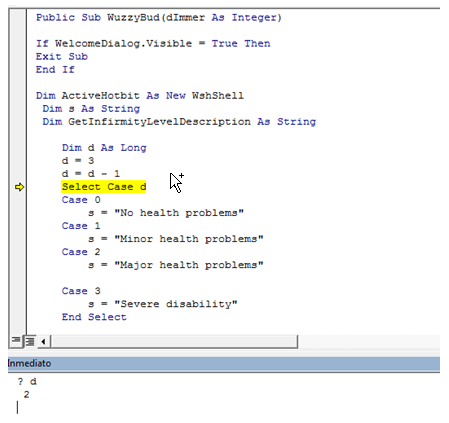Click the "Minor health problems" string
Viewport: 449px width, 423px height.
click(x=189, y=239)
